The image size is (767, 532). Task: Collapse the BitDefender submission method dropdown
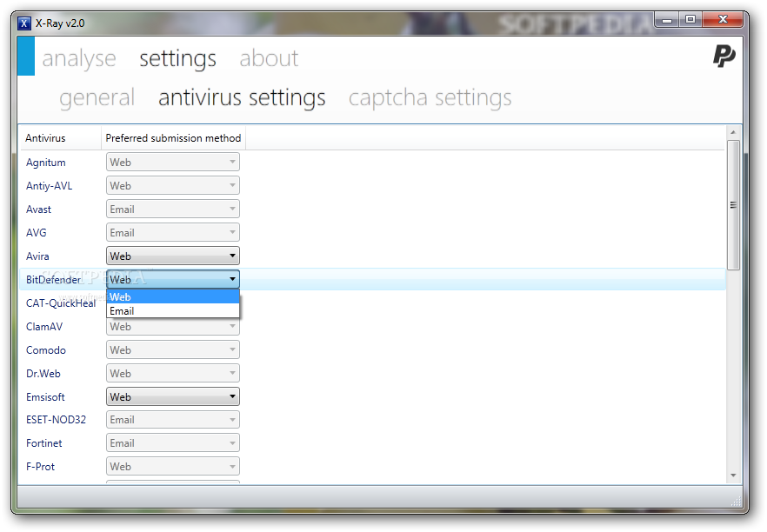(173, 279)
